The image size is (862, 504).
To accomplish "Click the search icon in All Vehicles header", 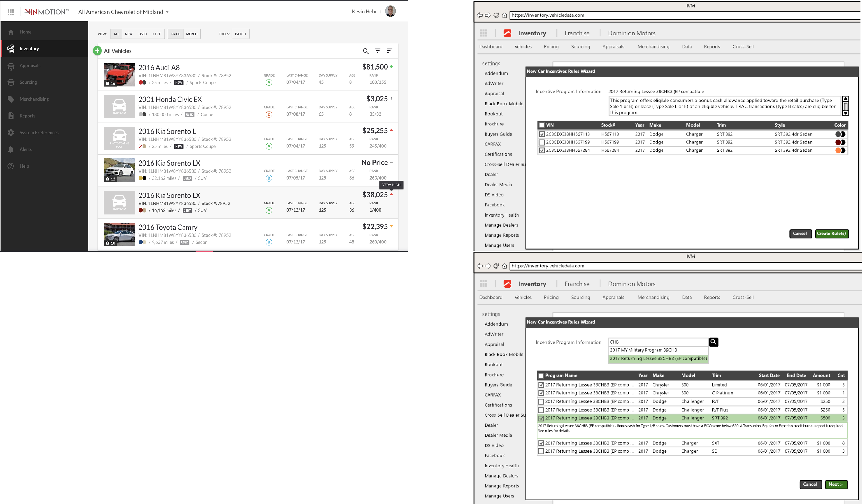I will click(366, 51).
